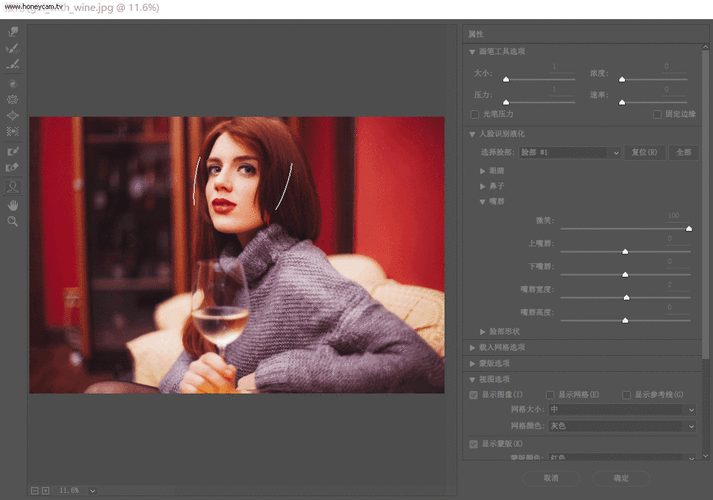The height and width of the screenshot is (500, 713).
Task: Select the Forward Warp tool
Action: (13, 31)
